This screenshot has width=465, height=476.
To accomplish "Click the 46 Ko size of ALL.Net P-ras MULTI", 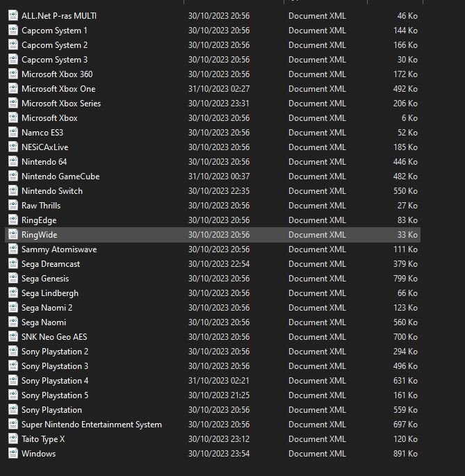I will 407,16.
